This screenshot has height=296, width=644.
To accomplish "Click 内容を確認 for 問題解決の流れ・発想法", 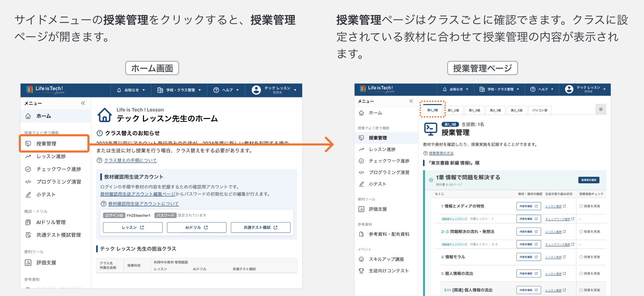I will [529, 232].
